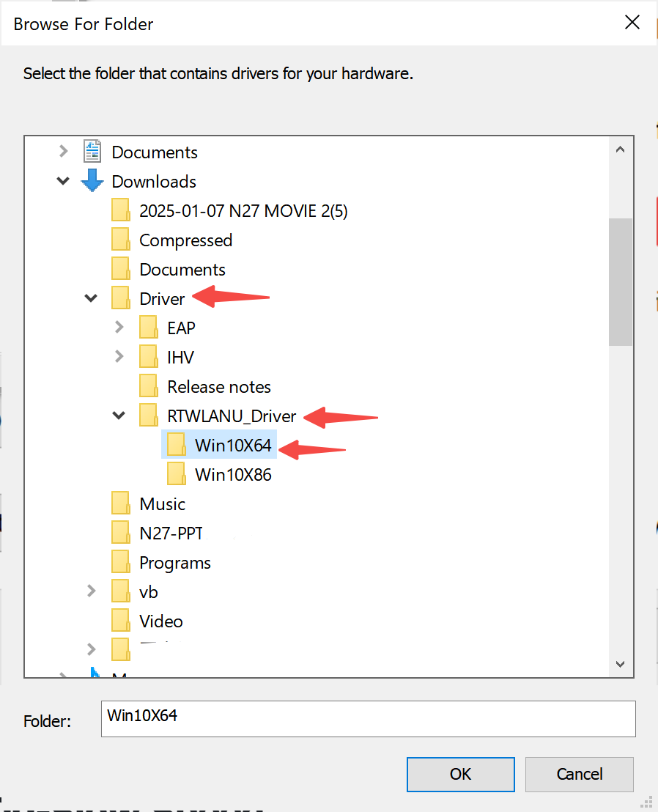Click the blue Downloads arrow icon
The height and width of the screenshot is (812, 658).
click(x=92, y=181)
